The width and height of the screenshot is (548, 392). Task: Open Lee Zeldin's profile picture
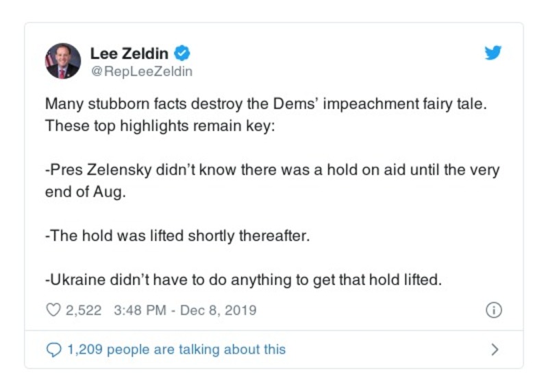[x=63, y=61]
